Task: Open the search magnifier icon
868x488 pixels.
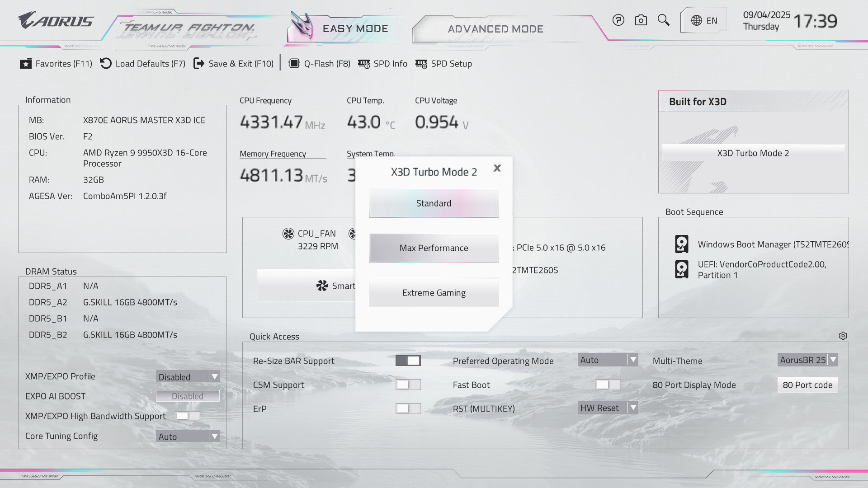Action: click(x=663, y=20)
